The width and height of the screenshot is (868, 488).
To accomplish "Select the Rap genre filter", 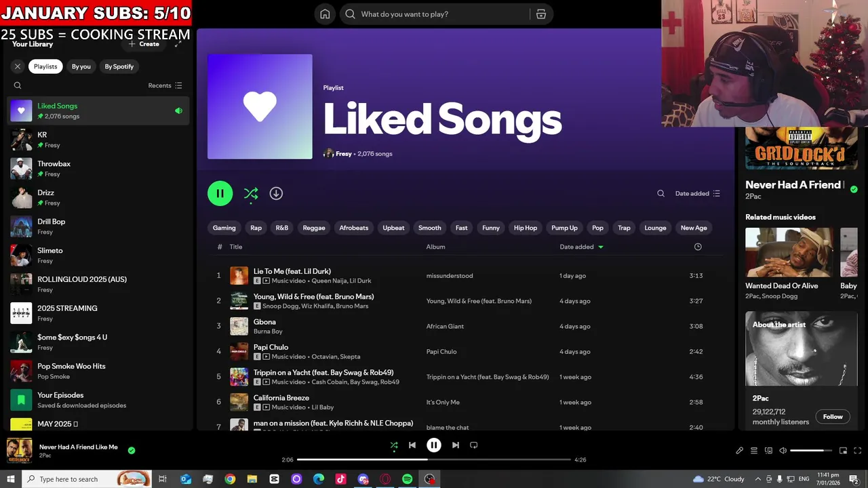I will coord(256,228).
